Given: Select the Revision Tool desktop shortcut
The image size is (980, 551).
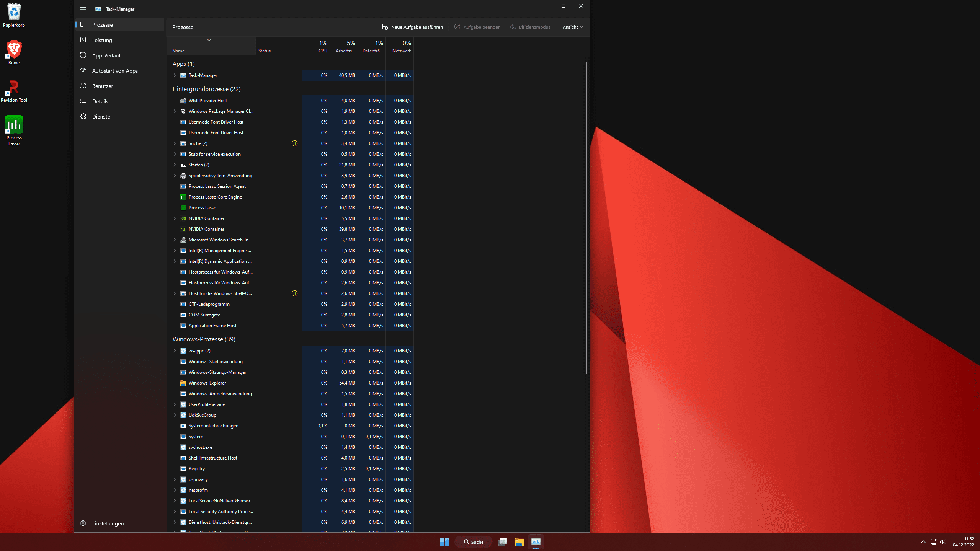Looking at the screenshot, I should point(14,91).
